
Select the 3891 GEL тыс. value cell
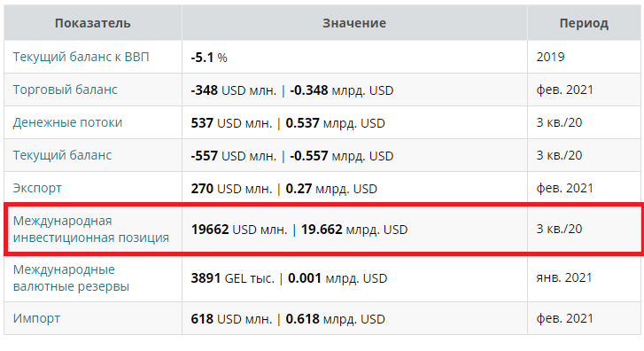[354, 278]
